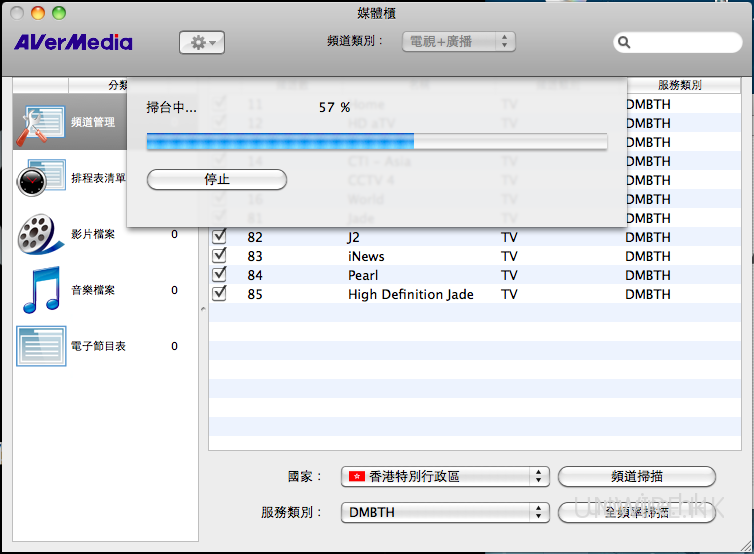Open the gear settings dropdown menu
Image resolution: width=754 pixels, height=554 pixels.
(202, 43)
